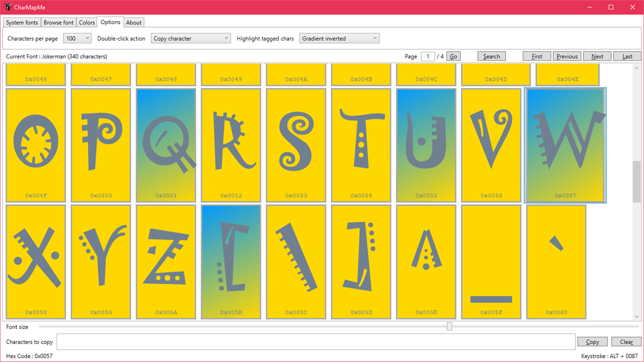Focus the Characters to copy field
Image resolution: width=644 pixels, height=362 pixels.
pos(316,342)
